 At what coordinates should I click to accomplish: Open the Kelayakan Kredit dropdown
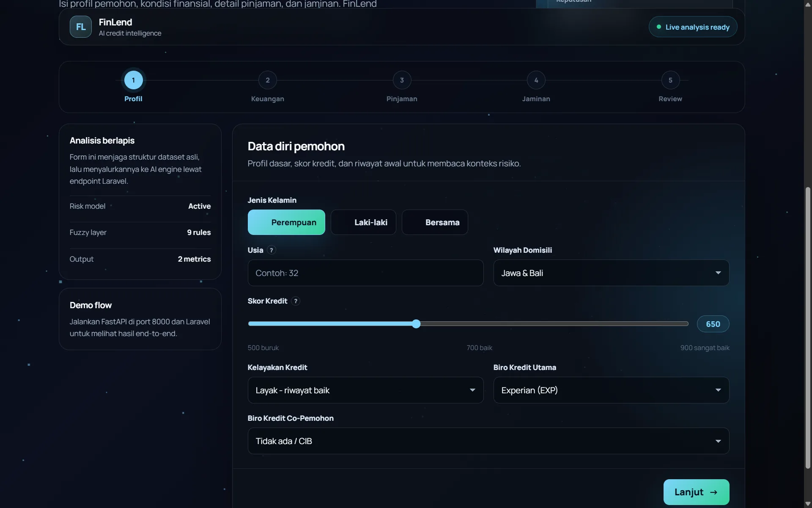click(x=365, y=390)
